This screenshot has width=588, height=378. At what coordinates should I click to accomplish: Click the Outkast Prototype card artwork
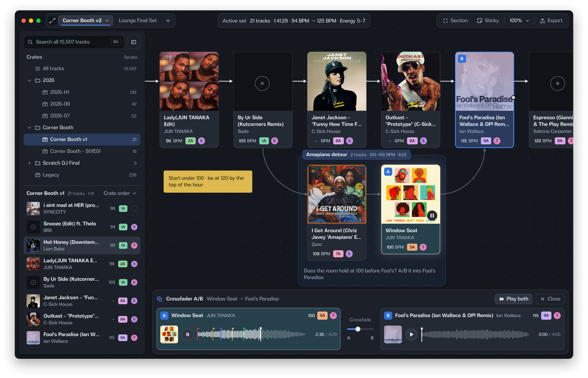(410, 81)
